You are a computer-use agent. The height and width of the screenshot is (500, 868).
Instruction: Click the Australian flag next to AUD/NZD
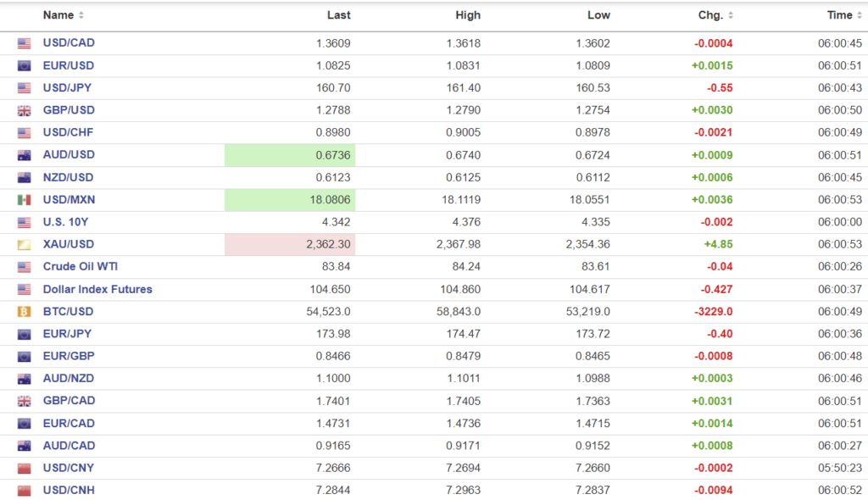pos(24,379)
